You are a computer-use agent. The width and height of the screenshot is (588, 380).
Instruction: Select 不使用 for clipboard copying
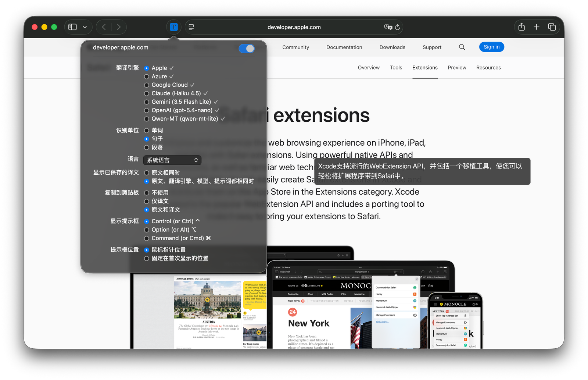(x=147, y=193)
